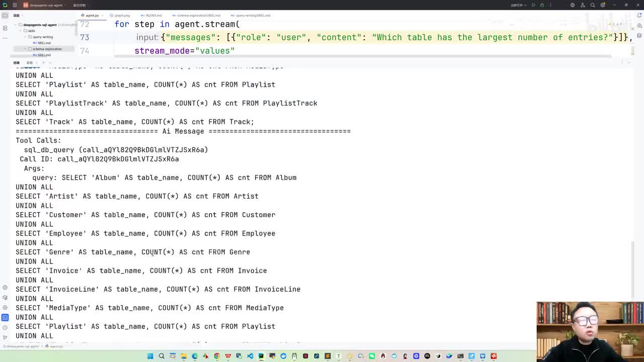Image resolution: width=644 pixels, height=362 pixels.
Task: Open more run actions menu
Action: point(550,5)
